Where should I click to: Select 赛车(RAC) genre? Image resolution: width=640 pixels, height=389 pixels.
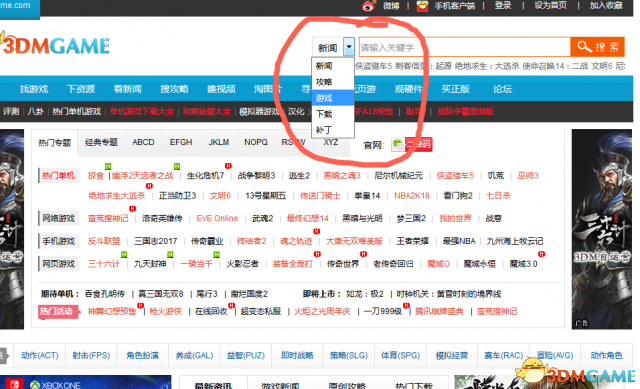[503, 355]
